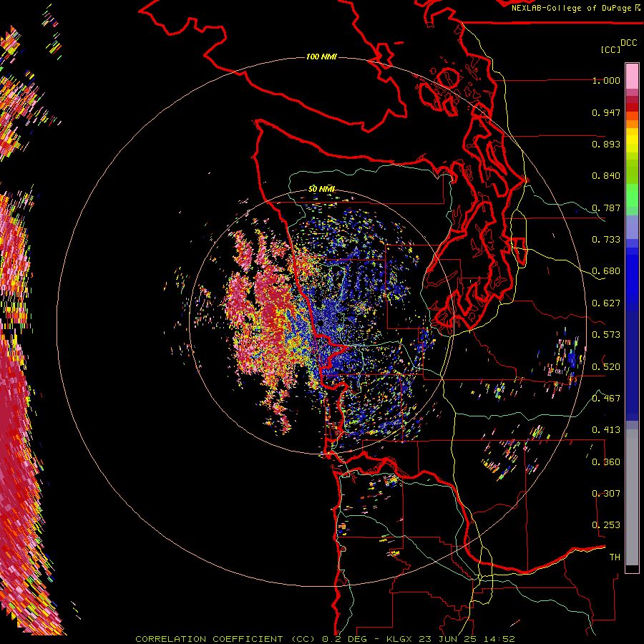Image resolution: width=644 pixels, height=644 pixels.
Task: Click the 0.893 scale value
Action: pos(606,144)
